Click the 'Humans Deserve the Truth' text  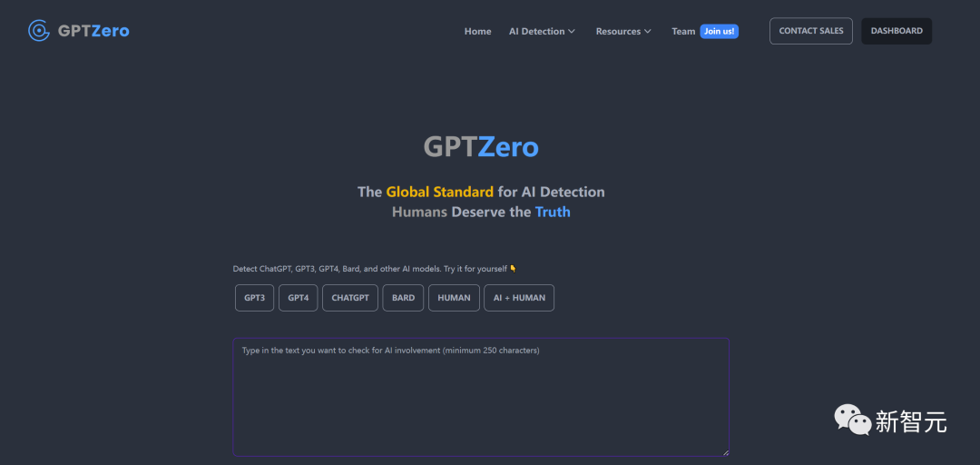click(481, 212)
